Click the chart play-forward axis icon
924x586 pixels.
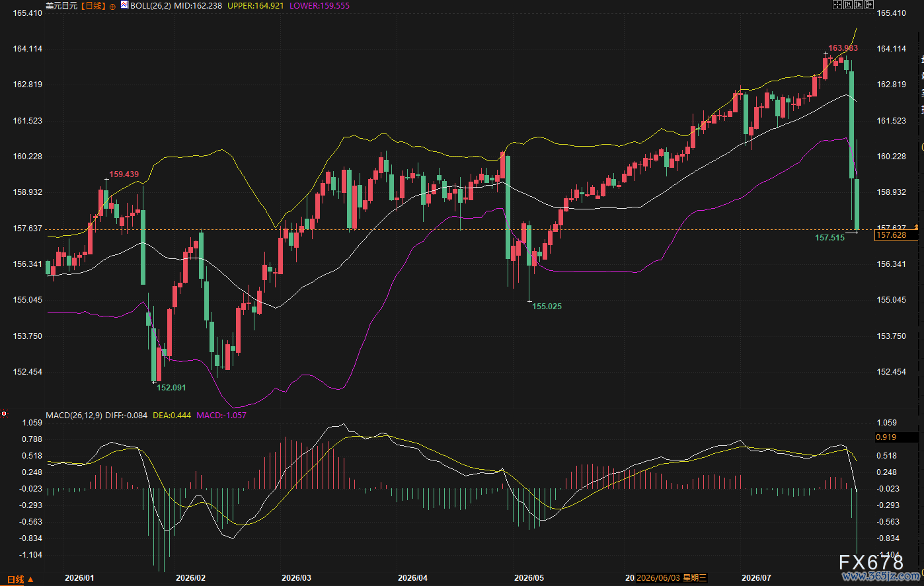(858, 5)
